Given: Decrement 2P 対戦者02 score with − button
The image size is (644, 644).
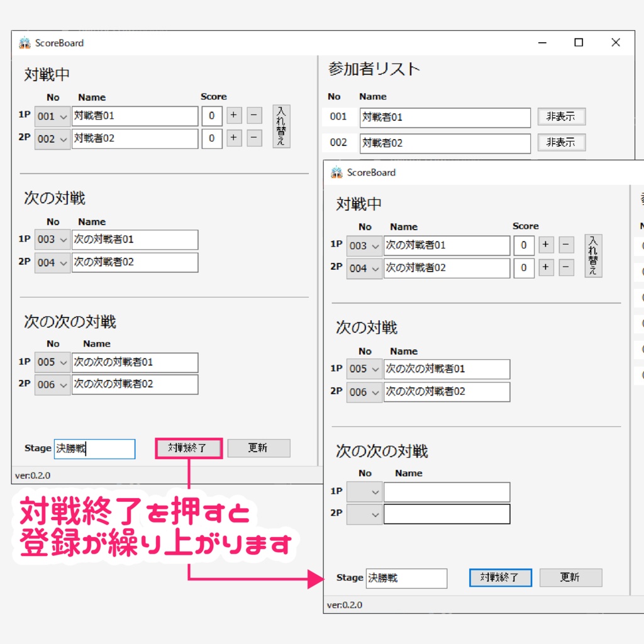Looking at the screenshot, I should (x=253, y=139).
